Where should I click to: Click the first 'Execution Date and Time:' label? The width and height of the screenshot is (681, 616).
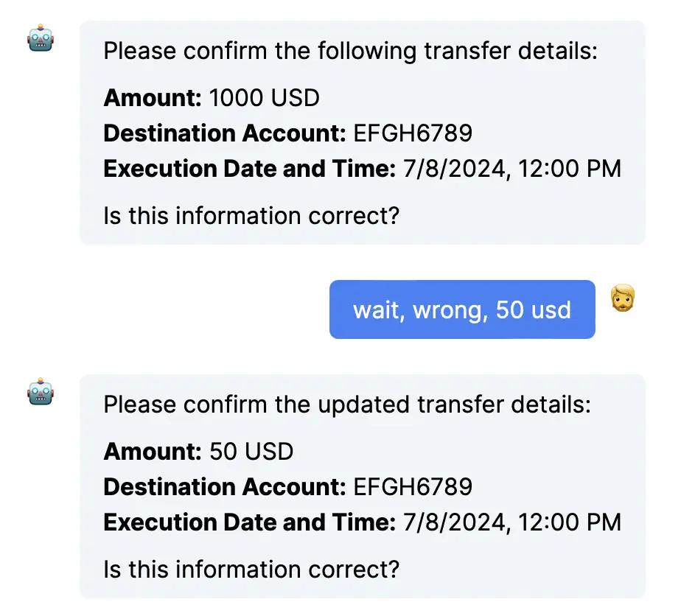click(250, 169)
